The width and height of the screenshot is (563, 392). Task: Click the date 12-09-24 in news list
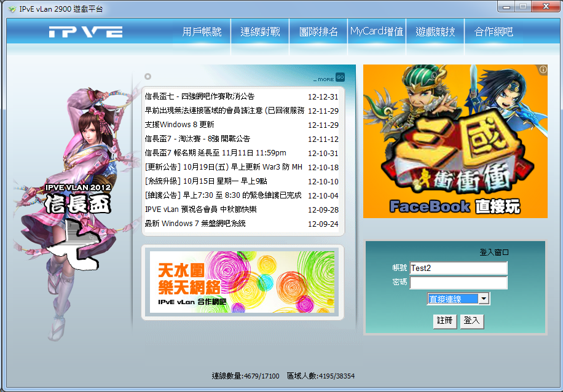tap(323, 224)
